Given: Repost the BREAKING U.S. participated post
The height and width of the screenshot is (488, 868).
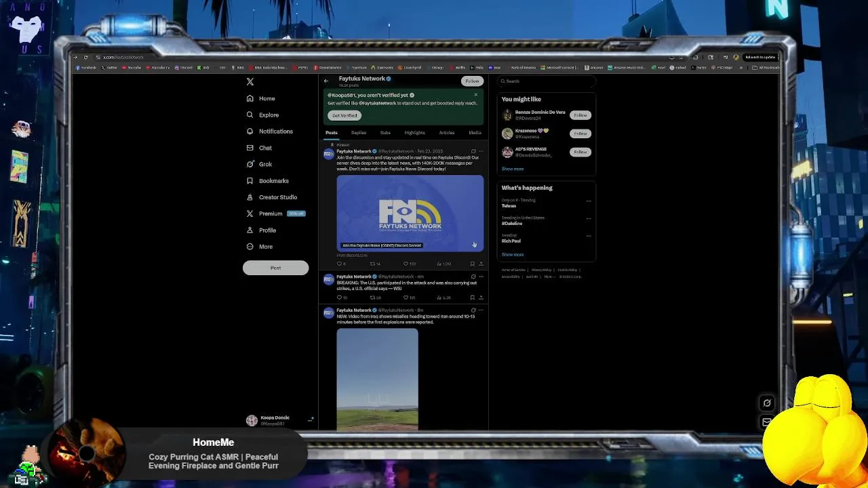Looking at the screenshot, I should click(x=374, y=298).
